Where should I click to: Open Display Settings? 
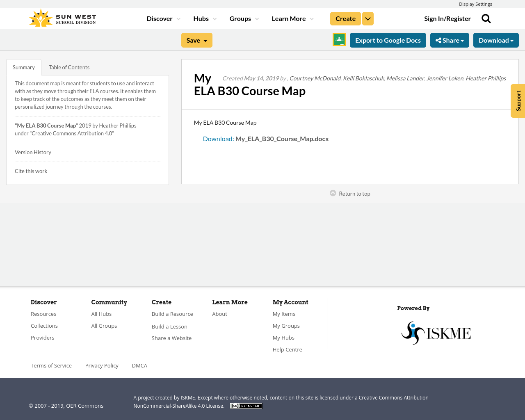475,3
